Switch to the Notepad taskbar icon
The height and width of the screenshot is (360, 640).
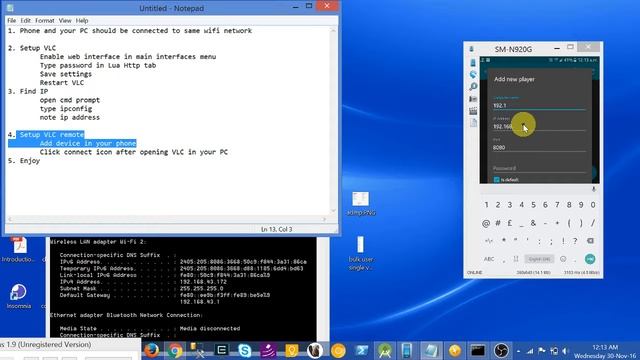click(431, 351)
